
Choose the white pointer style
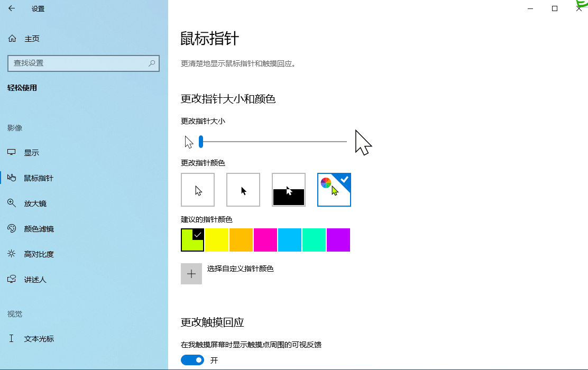tap(198, 190)
